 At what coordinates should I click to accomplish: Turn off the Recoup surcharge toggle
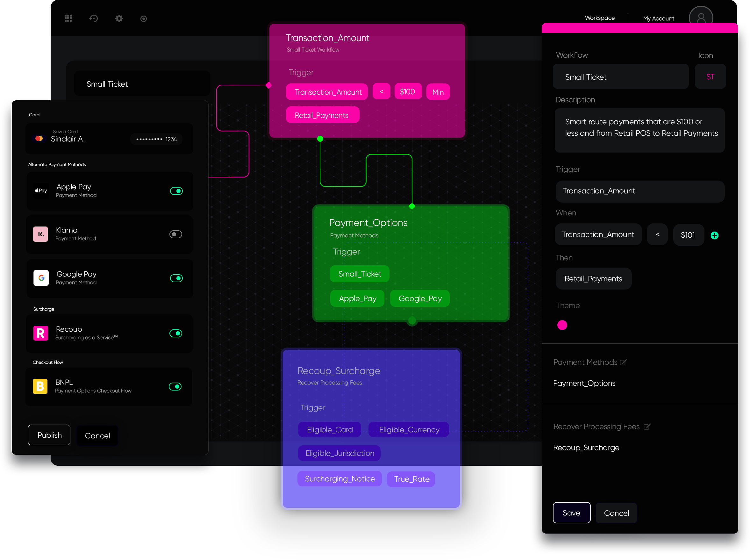tap(175, 333)
